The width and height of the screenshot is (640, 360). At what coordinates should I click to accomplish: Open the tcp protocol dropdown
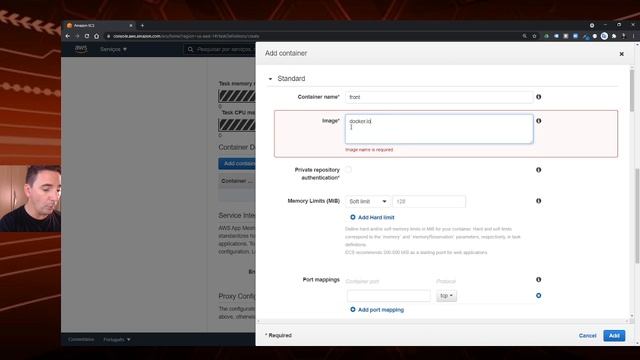tap(447, 296)
